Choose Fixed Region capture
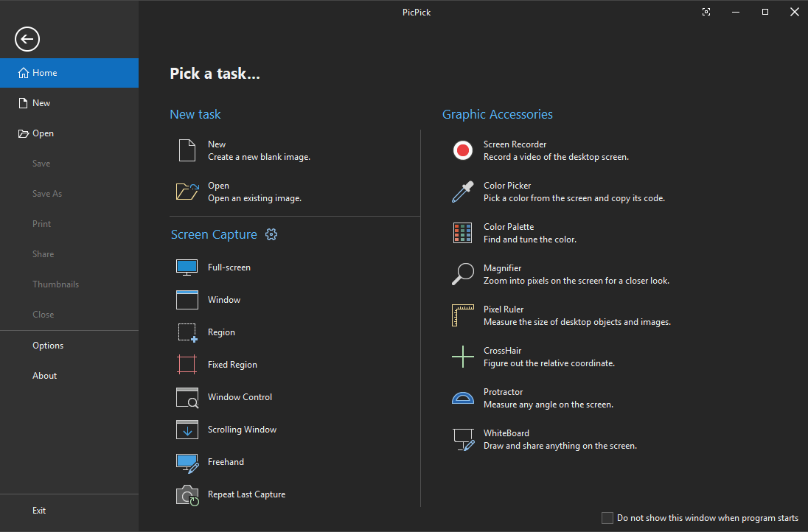 (x=232, y=365)
